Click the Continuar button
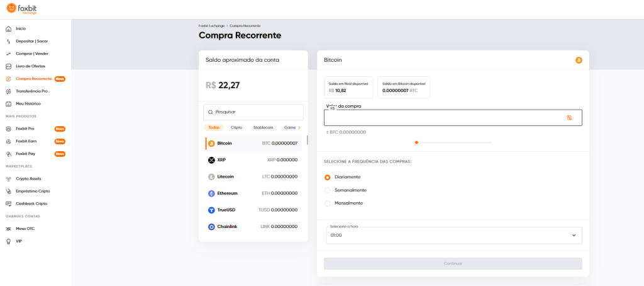The height and width of the screenshot is (286, 644). [453, 264]
